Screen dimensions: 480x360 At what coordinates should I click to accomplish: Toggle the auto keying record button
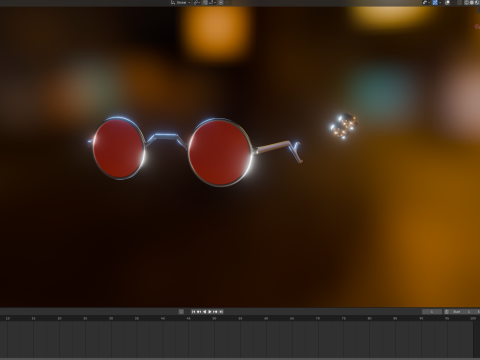(x=181, y=312)
